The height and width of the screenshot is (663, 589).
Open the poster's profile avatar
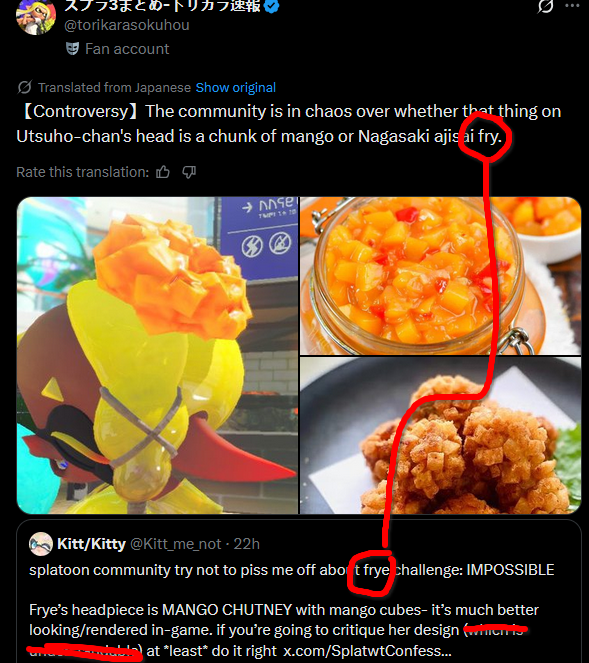[x=36, y=16]
